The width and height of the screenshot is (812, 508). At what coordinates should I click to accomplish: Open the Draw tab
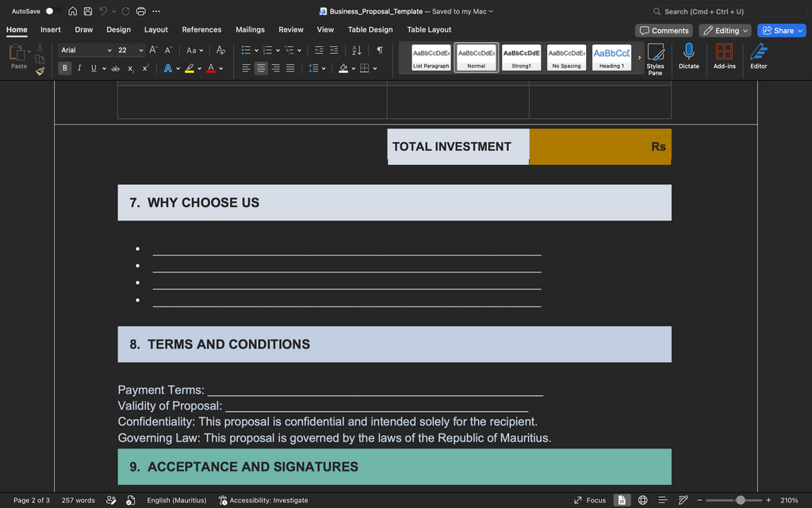(84, 29)
